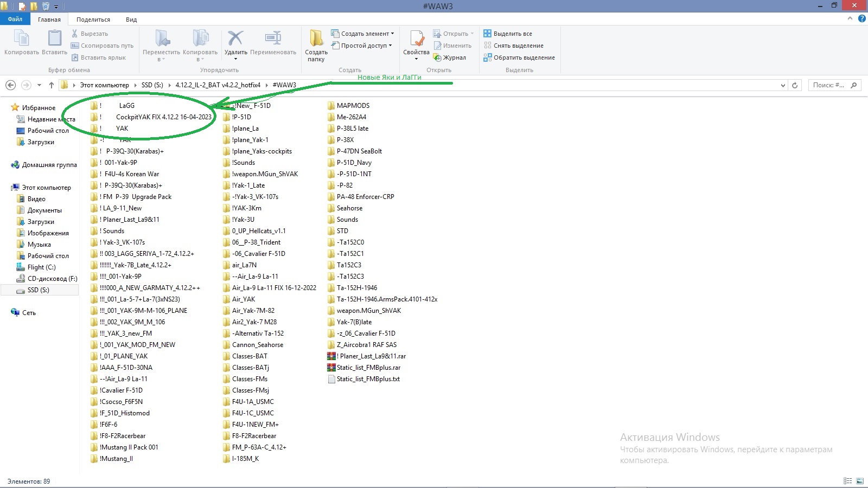Image resolution: width=868 pixels, height=488 pixels.
Task: Switch to the Home (Главная) tab
Action: click(49, 20)
